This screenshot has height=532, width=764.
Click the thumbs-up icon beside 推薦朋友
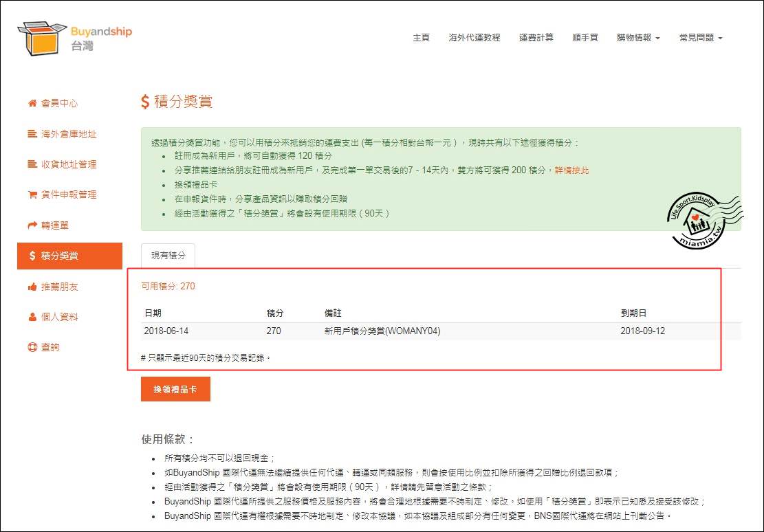click(x=32, y=287)
